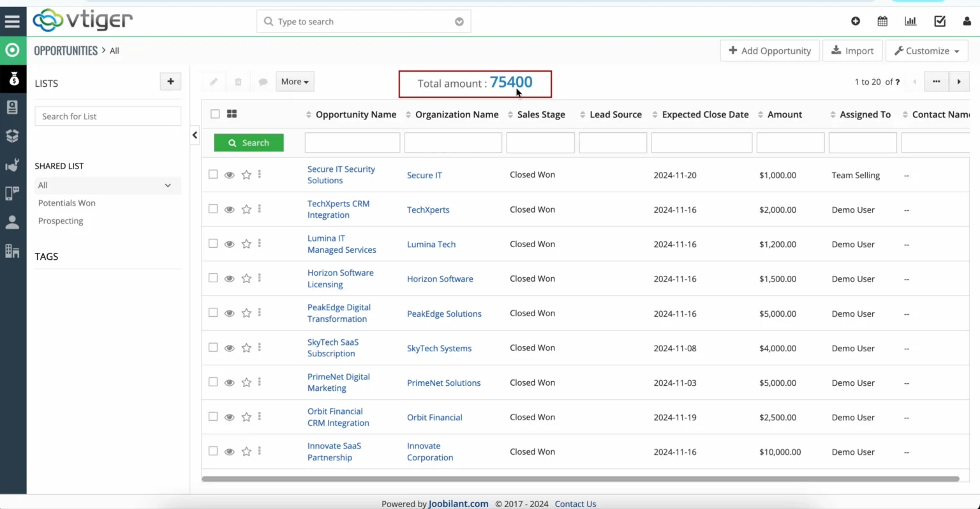Click the Add Opportunity button

(x=769, y=50)
